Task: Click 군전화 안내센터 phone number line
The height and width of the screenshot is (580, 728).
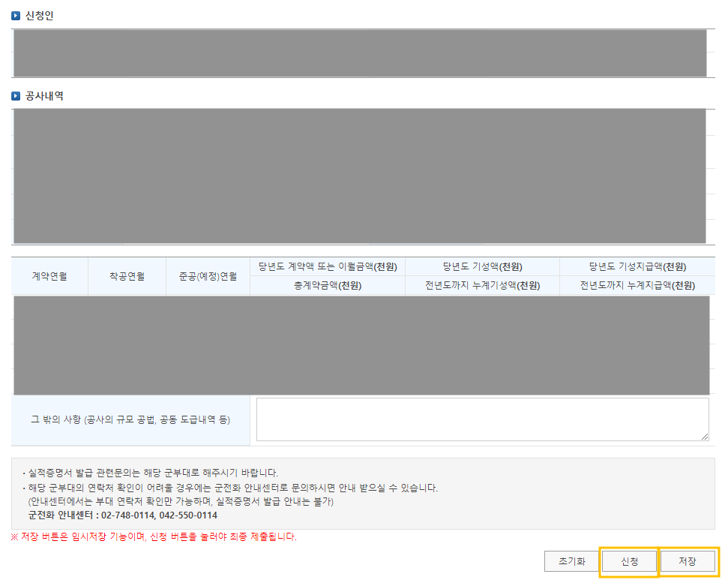Action: click(x=122, y=515)
